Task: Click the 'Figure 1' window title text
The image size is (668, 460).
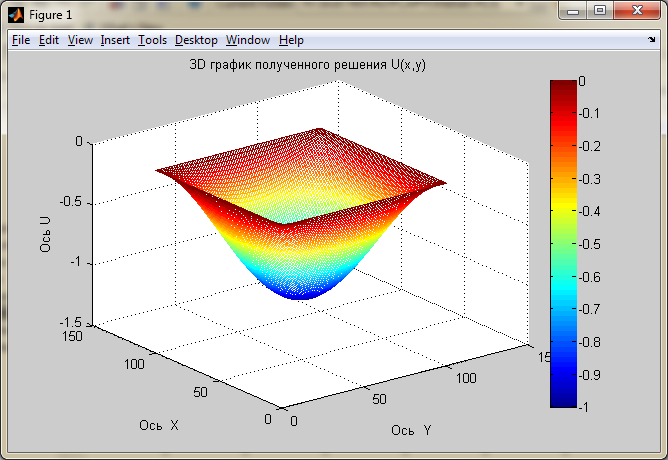Action: click(50, 15)
